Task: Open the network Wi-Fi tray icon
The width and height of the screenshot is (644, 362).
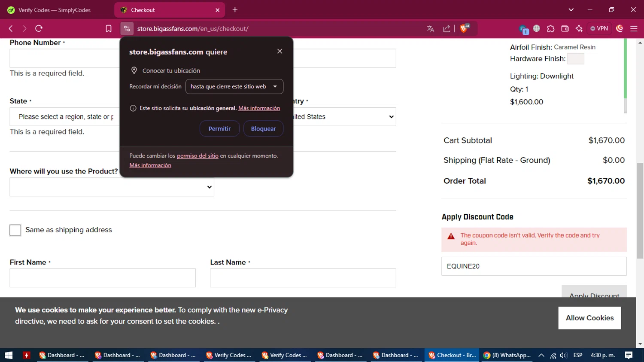Action: click(x=553, y=355)
